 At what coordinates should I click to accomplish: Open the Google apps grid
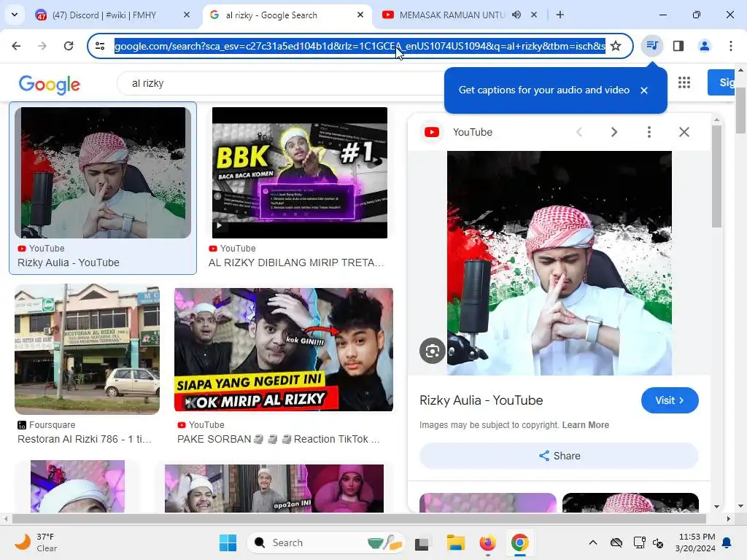[x=684, y=83]
